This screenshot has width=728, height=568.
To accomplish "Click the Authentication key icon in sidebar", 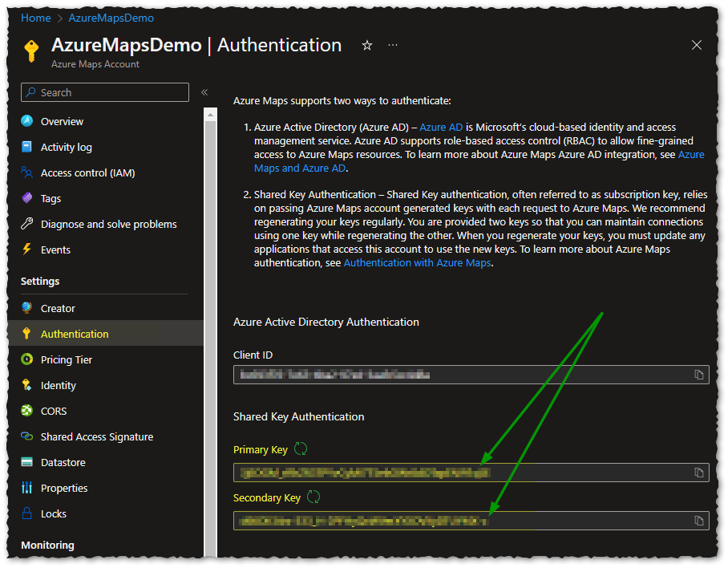I will (26, 334).
